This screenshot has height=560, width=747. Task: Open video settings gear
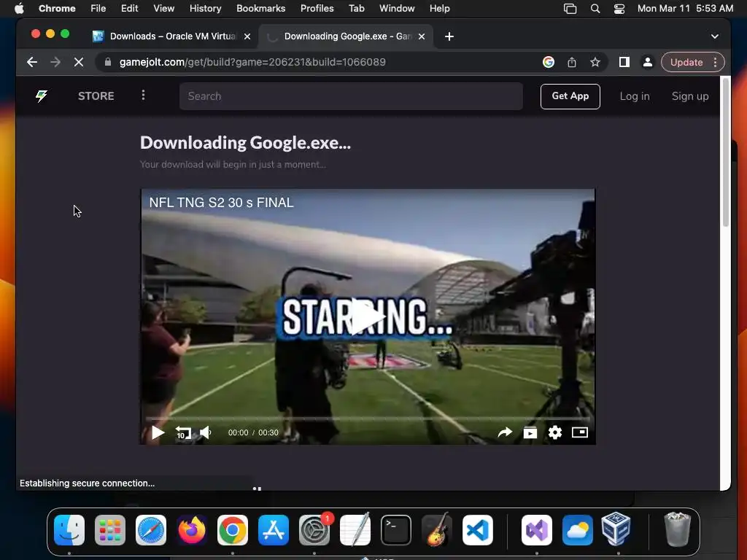point(555,432)
